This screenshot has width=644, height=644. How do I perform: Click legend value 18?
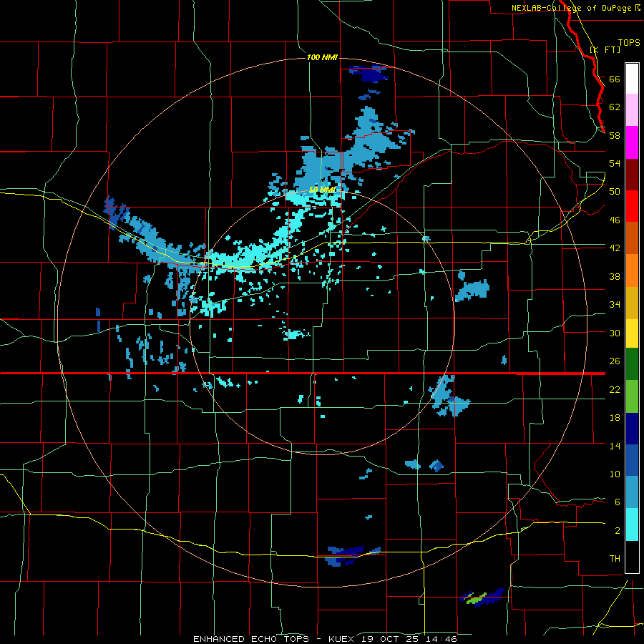pyautogui.click(x=615, y=418)
